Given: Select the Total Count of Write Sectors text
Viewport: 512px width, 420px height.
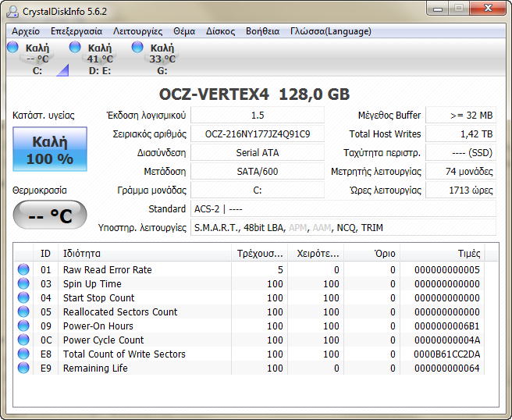Looking at the screenshot, I should tap(124, 354).
